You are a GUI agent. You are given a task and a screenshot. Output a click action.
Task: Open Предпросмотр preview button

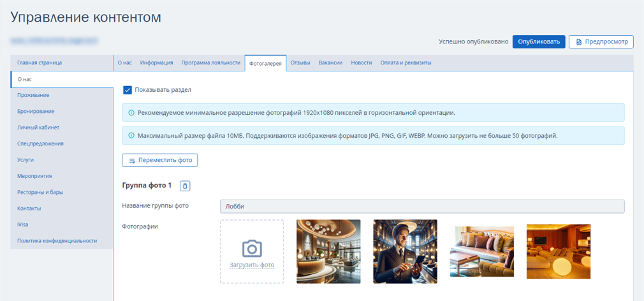point(601,42)
